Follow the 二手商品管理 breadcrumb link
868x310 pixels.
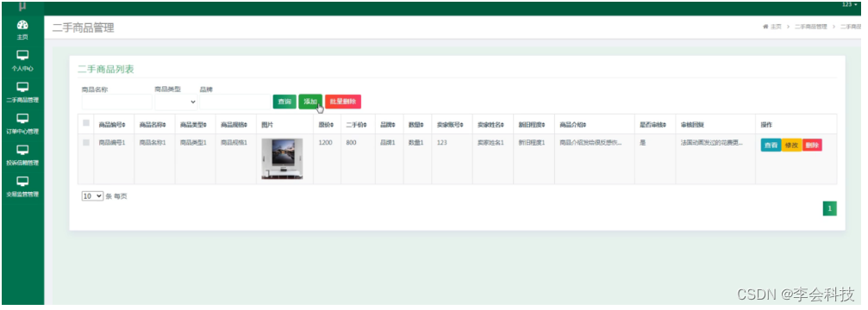tap(810, 27)
